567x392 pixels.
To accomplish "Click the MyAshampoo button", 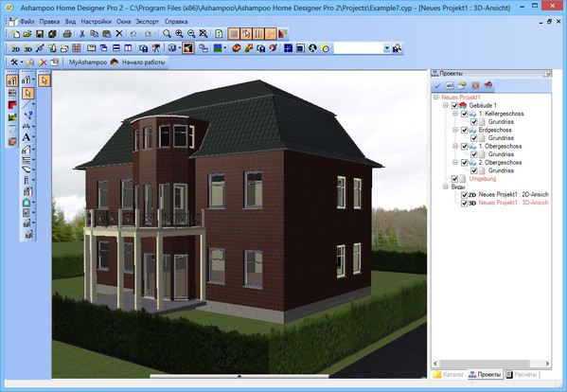I will (88, 62).
